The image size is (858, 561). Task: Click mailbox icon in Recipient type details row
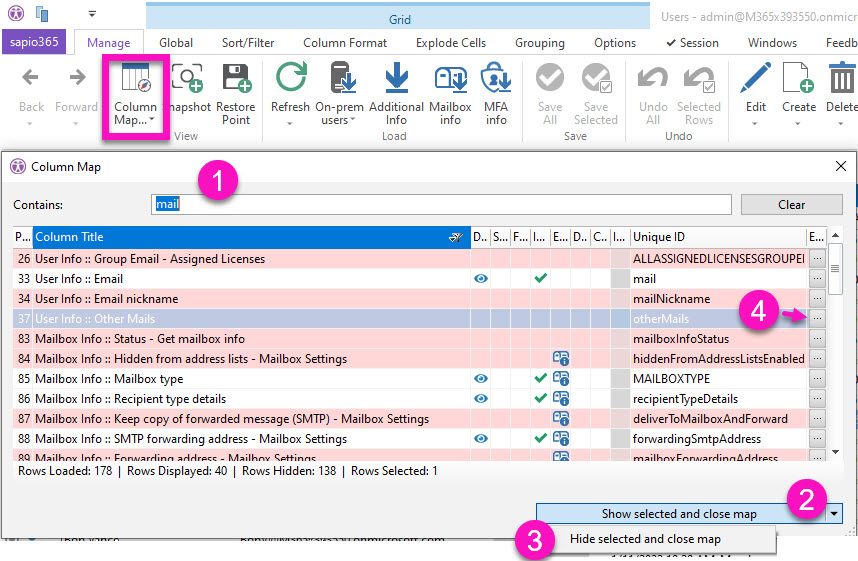[x=561, y=398]
